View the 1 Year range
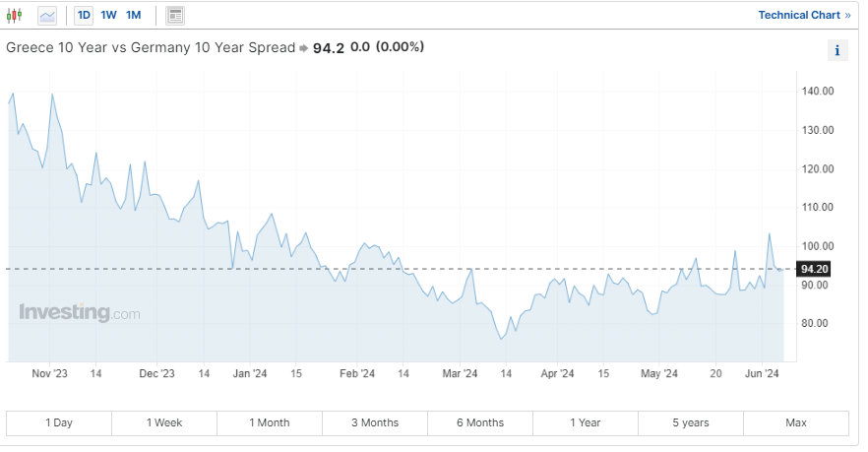868x452 pixels. coord(586,422)
